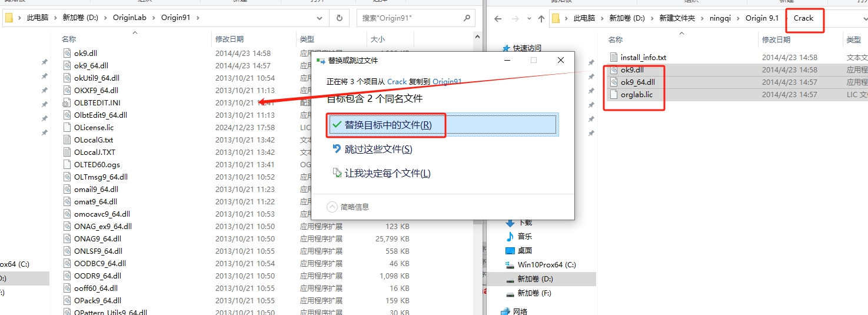
Task: Sort Origin91 window by 修改日期 column
Action: click(230, 39)
